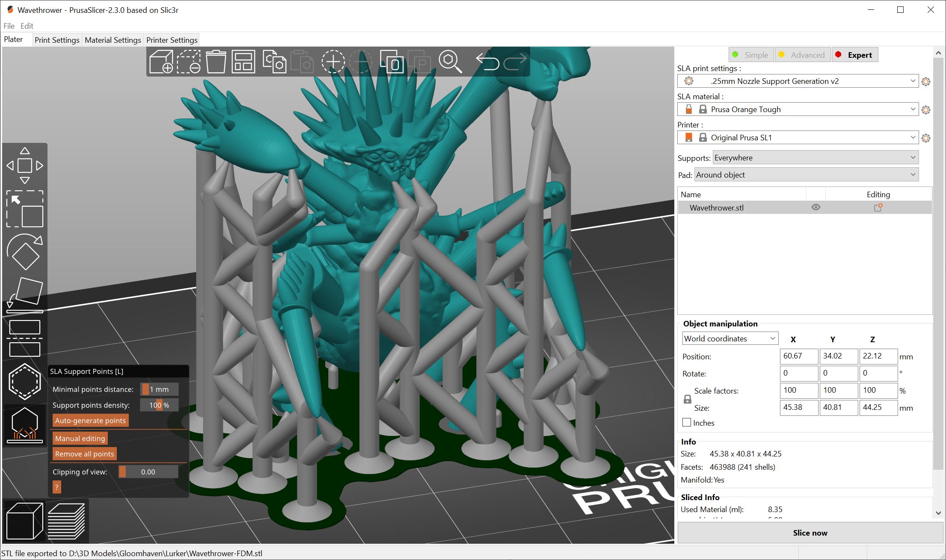
Task: Click Auto-generate points button
Action: [x=90, y=421]
